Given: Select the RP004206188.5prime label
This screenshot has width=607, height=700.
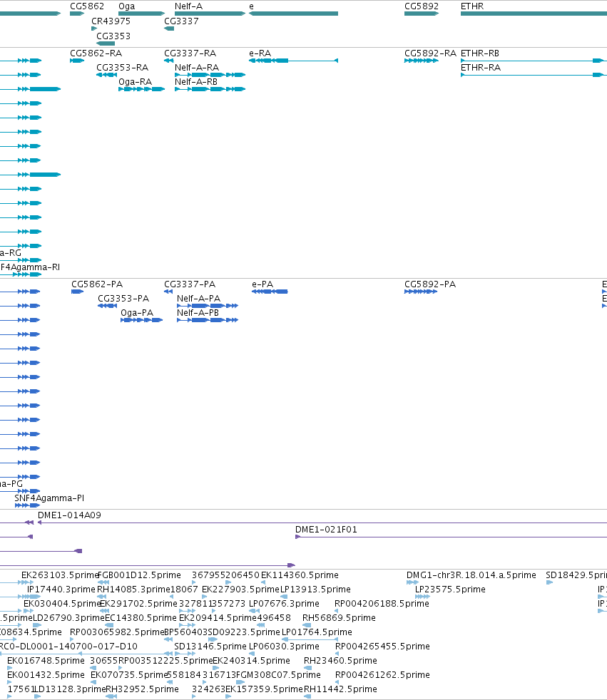Looking at the screenshot, I should point(382,604).
